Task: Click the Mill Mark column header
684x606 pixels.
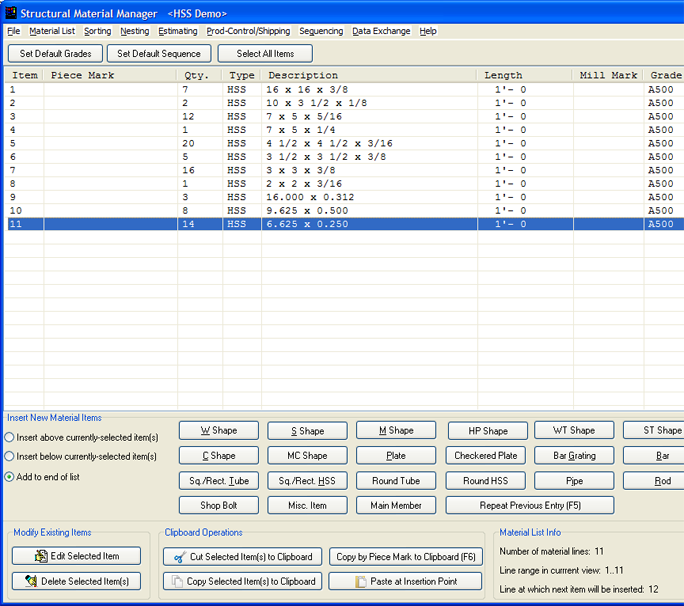Action: (609, 75)
